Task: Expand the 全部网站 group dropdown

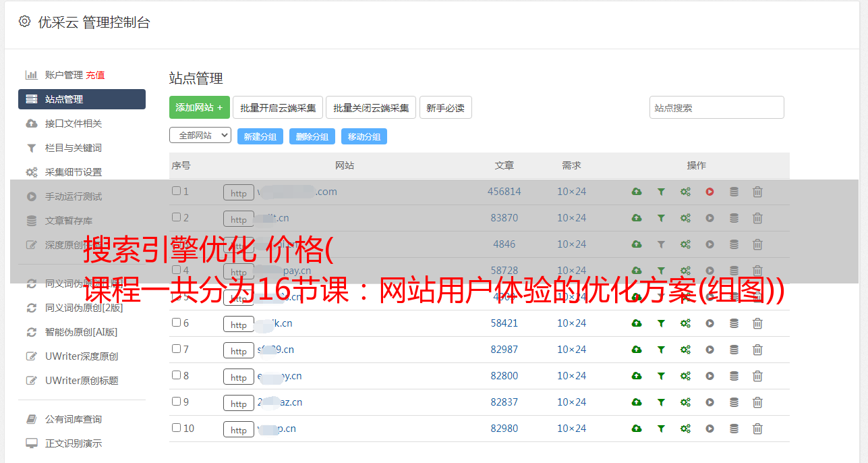Action: coord(200,136)
